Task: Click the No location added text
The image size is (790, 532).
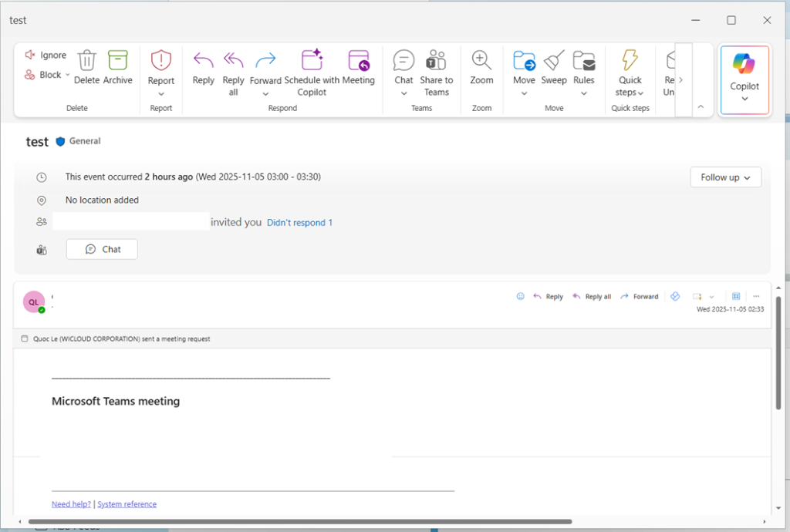Action: [102, 200]
